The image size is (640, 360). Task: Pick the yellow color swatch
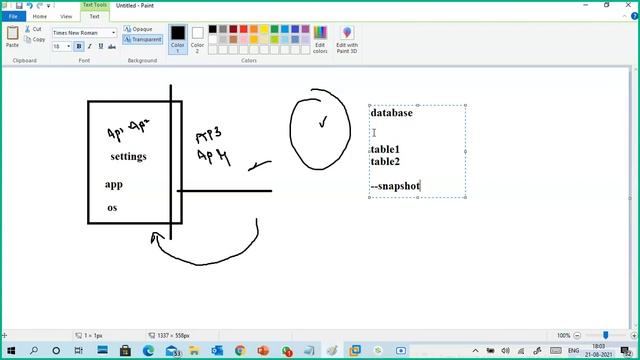[264, 29]
